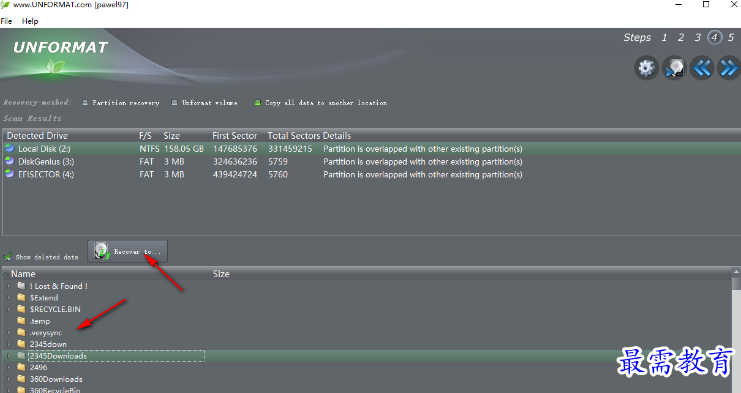
Task: Expand the $RECYCLE.BIN folder
Action: coord(9,309)
